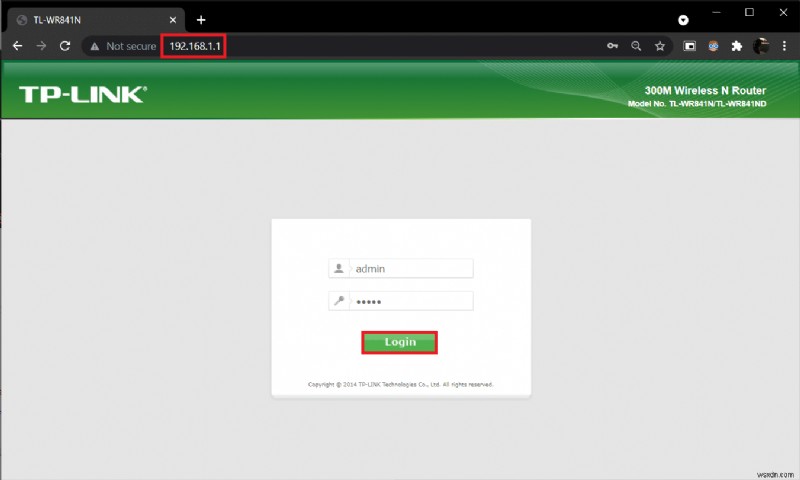Click the 300M Wireless N Router text

coord(705,90)
